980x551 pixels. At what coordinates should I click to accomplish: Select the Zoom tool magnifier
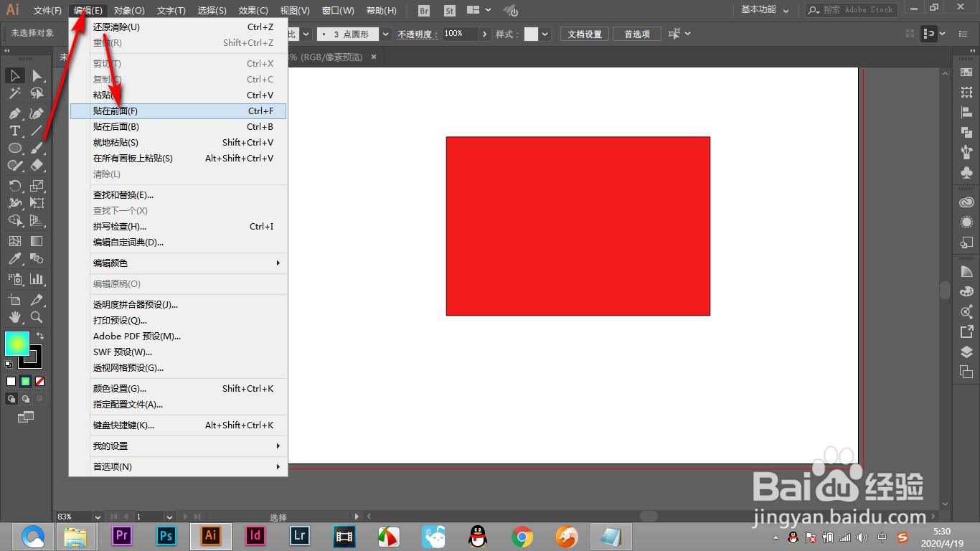point(37,316)
